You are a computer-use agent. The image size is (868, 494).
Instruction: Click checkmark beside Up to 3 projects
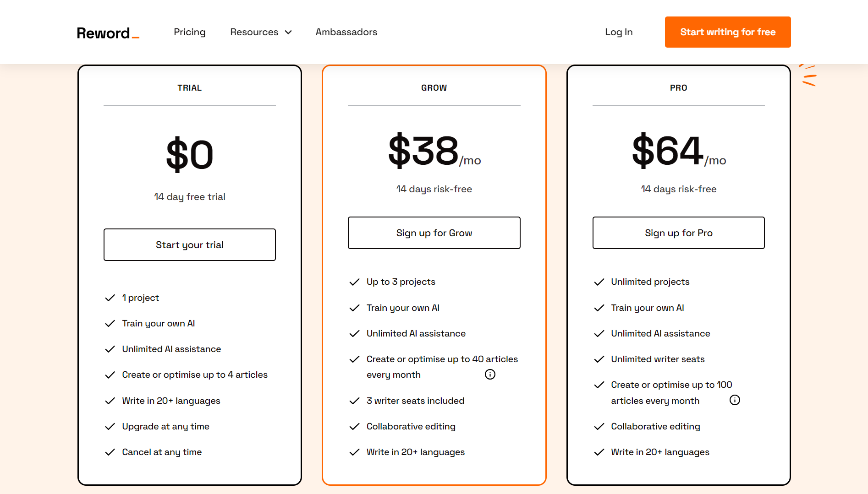354,282
